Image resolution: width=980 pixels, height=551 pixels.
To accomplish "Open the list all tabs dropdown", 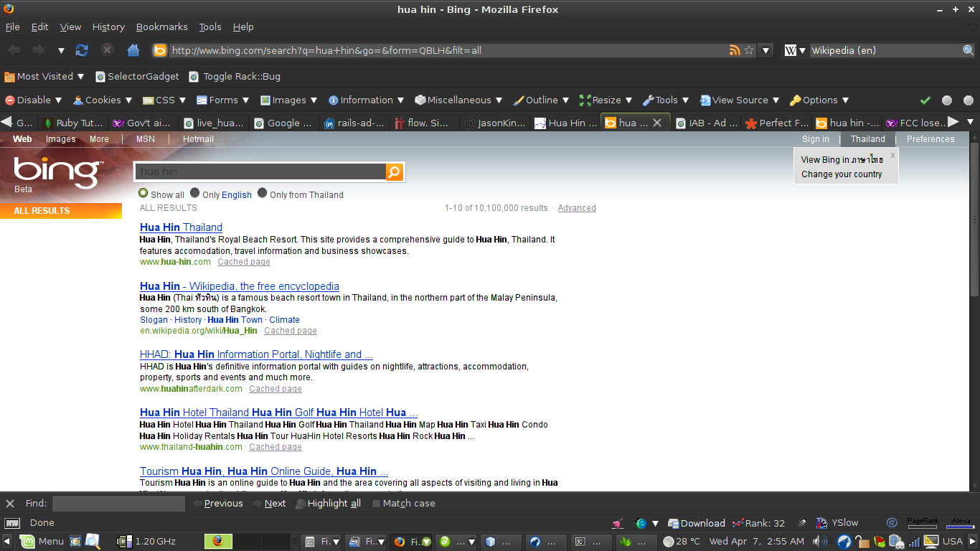I will 971,123.
